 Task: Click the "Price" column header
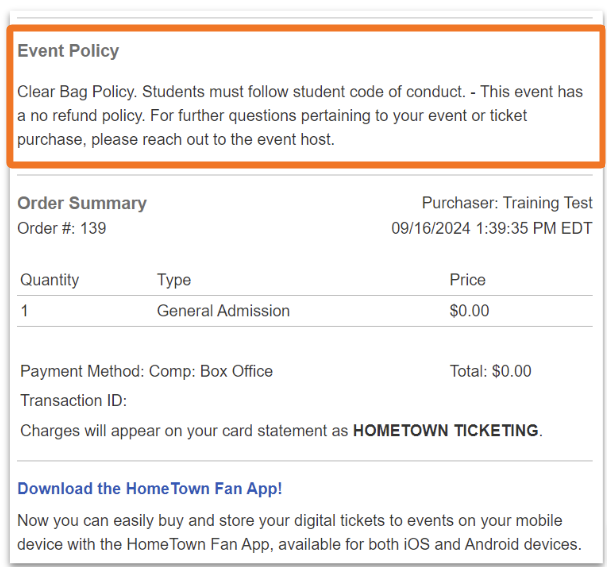pyautogui.click(x=467, y=280)
